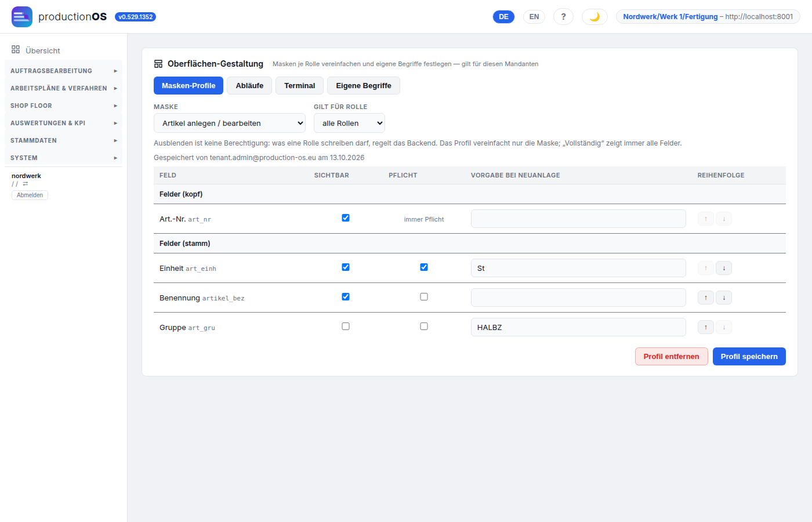Open the Gilt für Rolle dropdown
The image size is (812, 522).
click(349, 123)
